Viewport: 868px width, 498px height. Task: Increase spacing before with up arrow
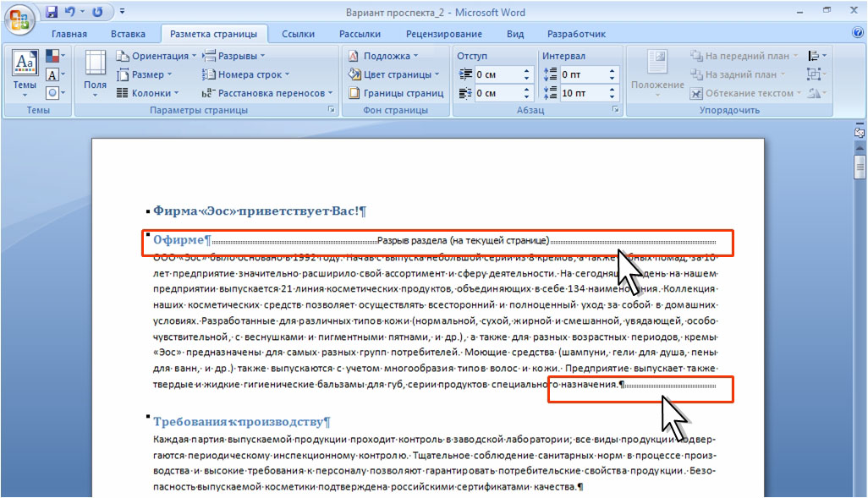pos(612,71)
